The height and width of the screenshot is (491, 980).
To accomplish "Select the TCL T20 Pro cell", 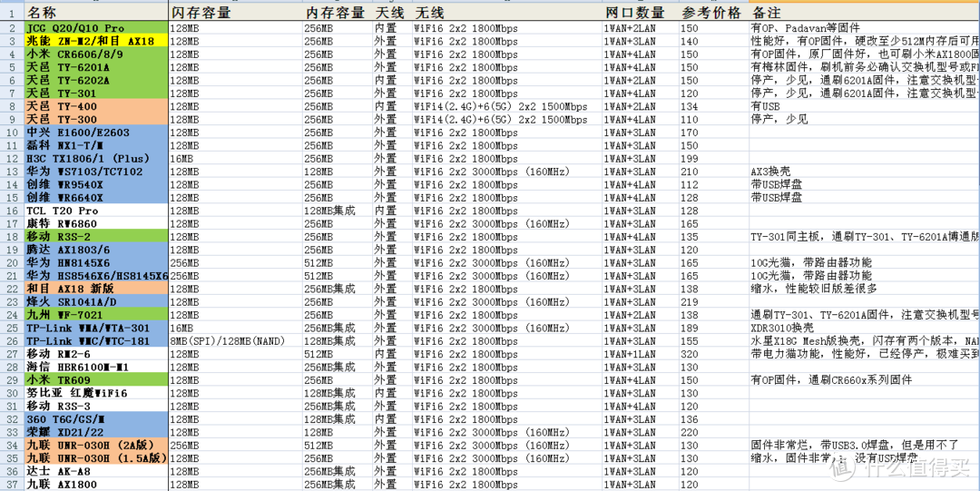I will (96, 211).
